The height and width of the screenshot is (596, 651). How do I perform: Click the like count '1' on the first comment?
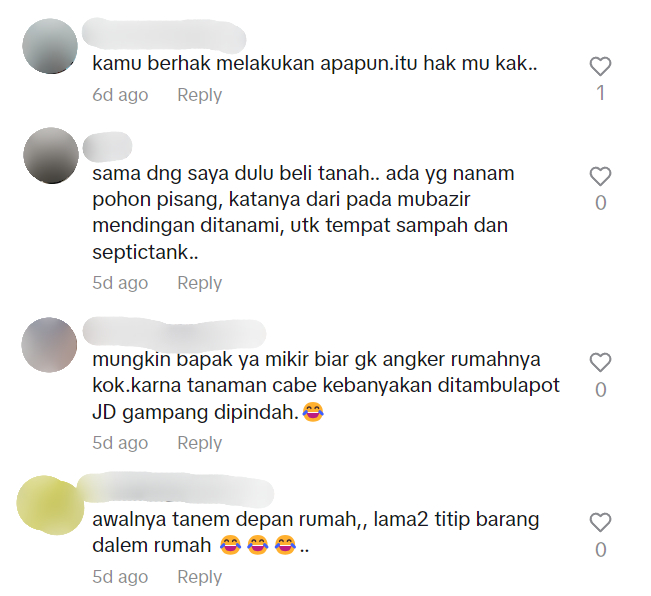(600, 93)
